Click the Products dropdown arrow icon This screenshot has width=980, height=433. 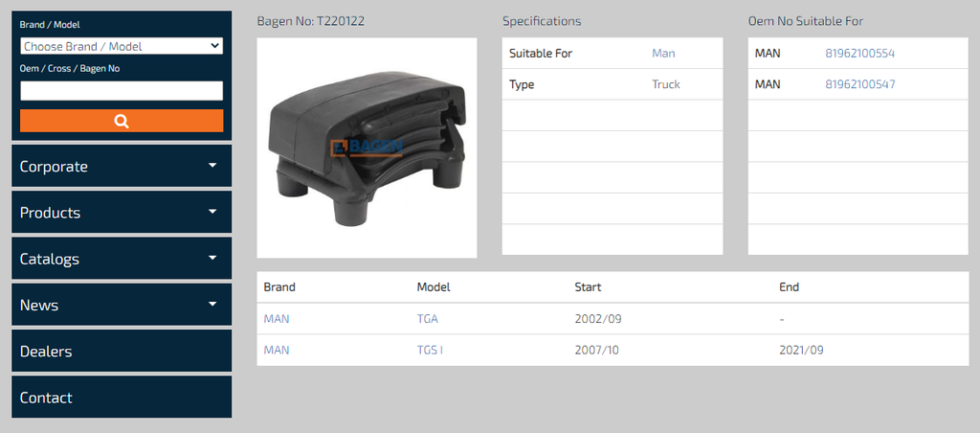pyautogui.click(x=212, y=212)
